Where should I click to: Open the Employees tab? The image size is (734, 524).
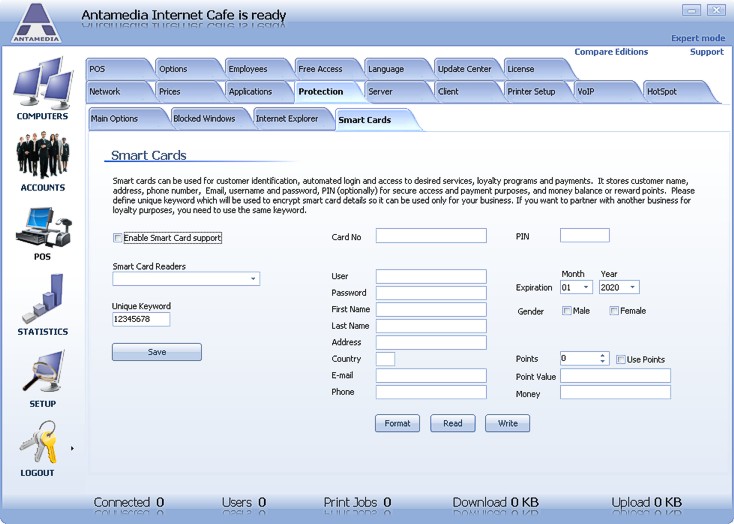[258, 69]
